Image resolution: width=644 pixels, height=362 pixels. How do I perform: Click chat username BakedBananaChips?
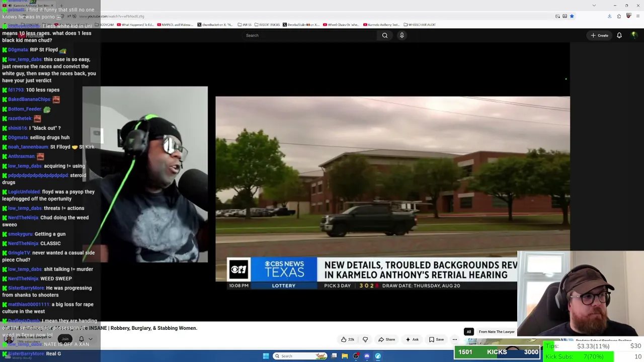point(29,100)
